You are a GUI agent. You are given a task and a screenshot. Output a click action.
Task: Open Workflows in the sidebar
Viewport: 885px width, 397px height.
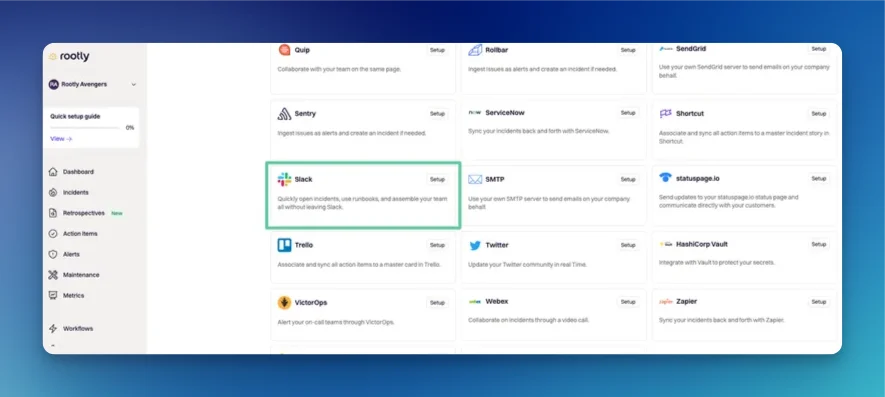78,329
